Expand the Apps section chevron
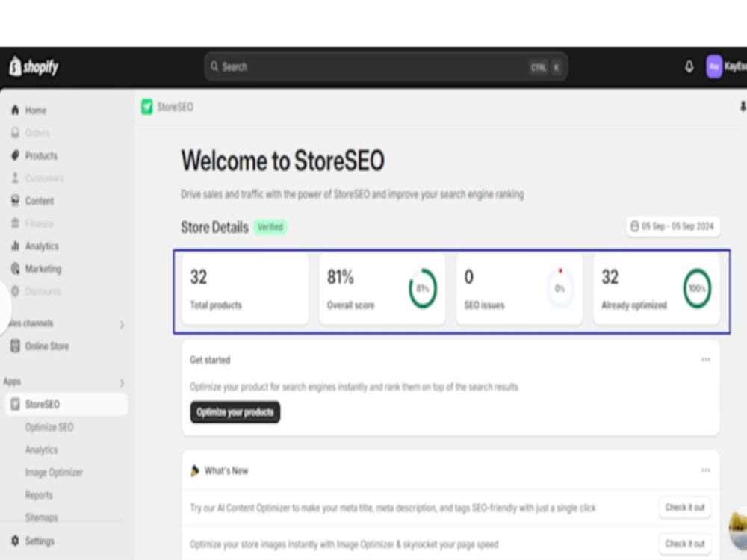This screenshot has width=747, height=560. (x=122, y=383)
